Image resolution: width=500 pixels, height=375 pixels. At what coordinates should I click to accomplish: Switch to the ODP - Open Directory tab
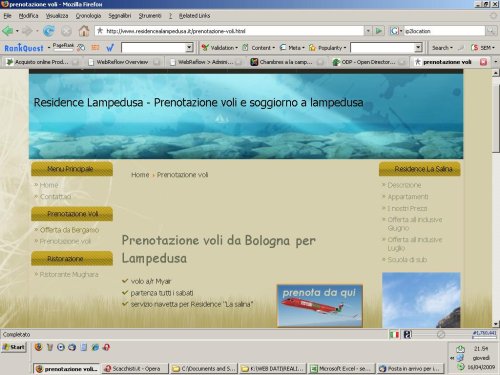pyautogui.click(x=368, y=62)
